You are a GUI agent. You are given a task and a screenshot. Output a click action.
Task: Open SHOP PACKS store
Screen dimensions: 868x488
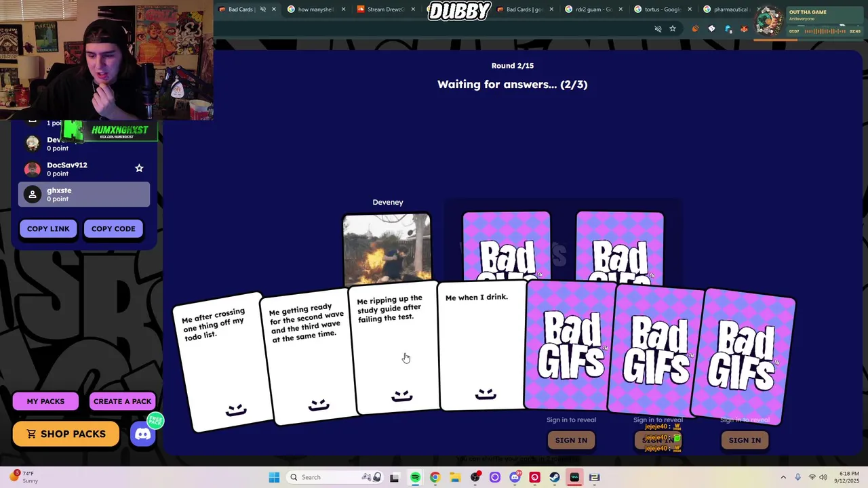(66, 434)
